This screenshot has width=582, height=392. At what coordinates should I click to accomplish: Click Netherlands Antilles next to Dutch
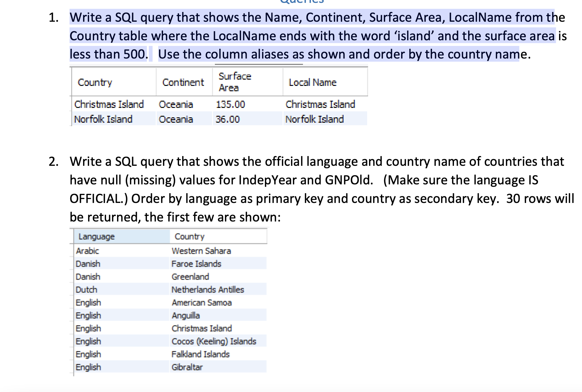(x=208, y=289)
